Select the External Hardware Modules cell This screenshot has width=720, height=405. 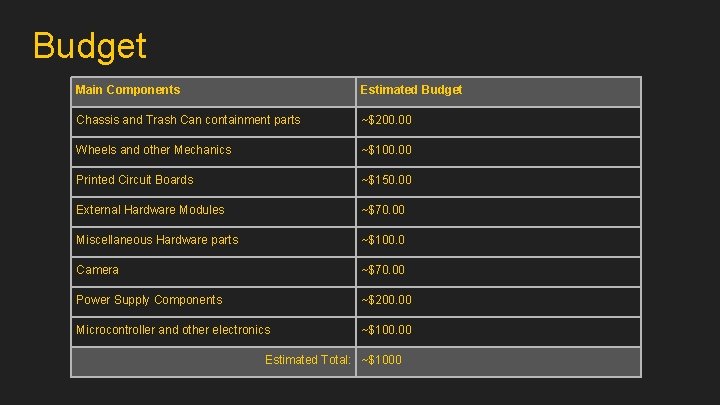(x=150, y=210)
